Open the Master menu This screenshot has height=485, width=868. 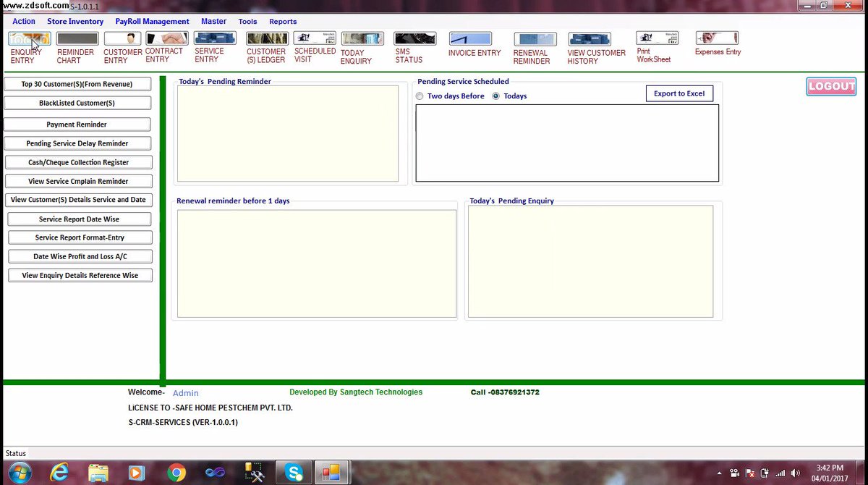[x=213, y=22]
